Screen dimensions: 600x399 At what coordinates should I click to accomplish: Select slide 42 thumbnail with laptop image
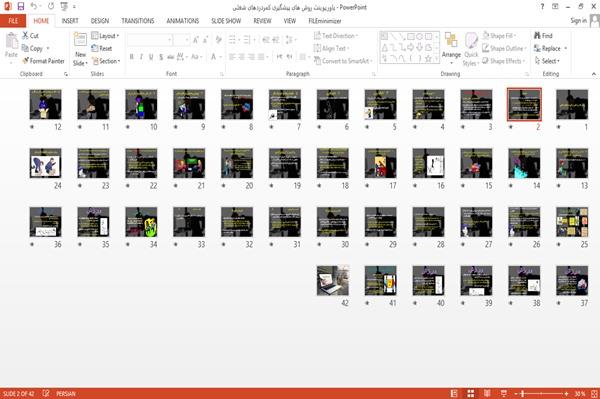(x=333, y=281)
